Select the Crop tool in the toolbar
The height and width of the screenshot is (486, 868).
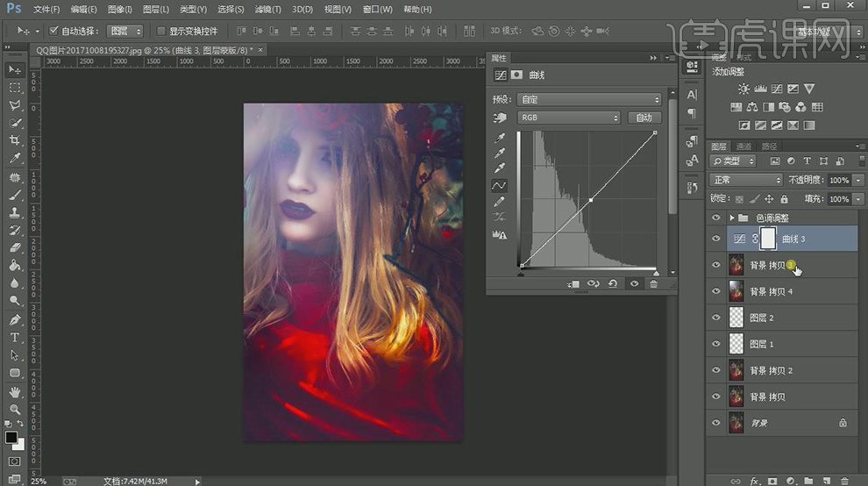[x=15, y=140]
